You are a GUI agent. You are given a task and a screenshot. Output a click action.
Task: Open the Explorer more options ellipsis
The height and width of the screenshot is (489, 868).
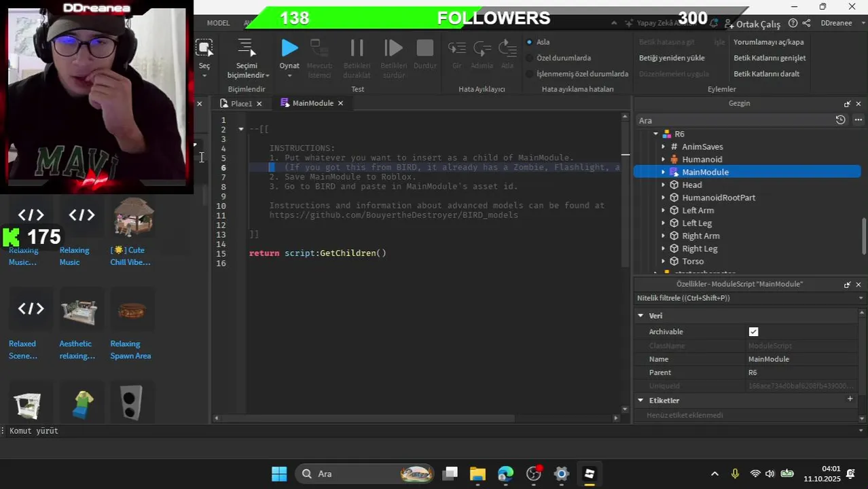858,120
